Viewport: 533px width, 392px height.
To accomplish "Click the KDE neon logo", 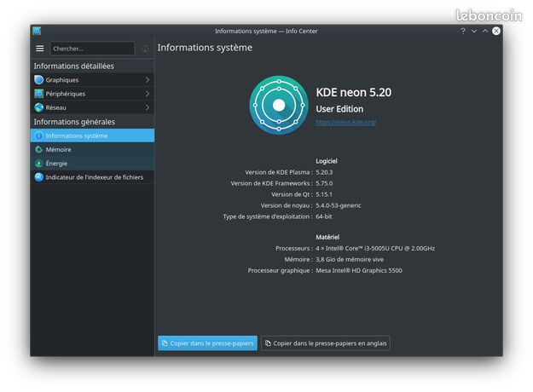I will 279,106.
